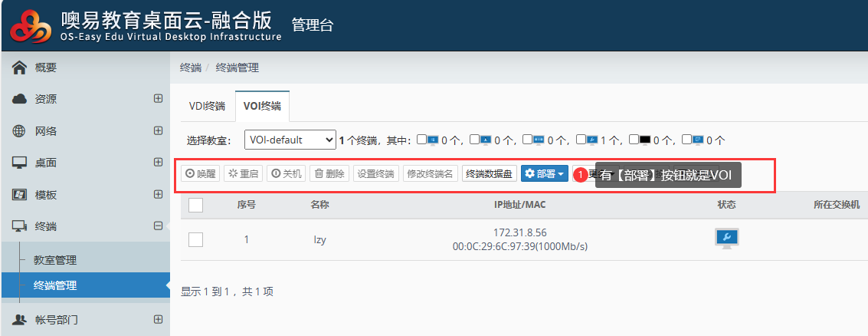Click the status monitor icon for lzy
The height and width of the screenshot is (336, 868).
[726, 238]
